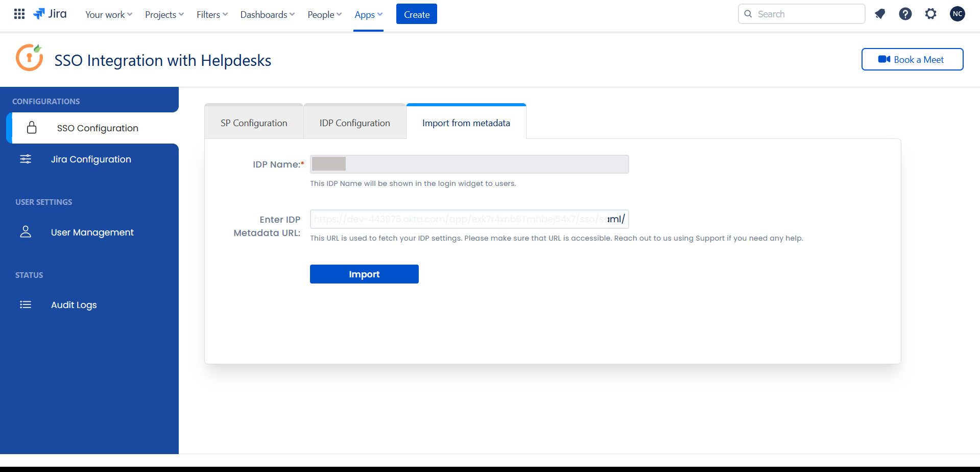Switch to the SP Configuration tab

click(x=254, y=123)
